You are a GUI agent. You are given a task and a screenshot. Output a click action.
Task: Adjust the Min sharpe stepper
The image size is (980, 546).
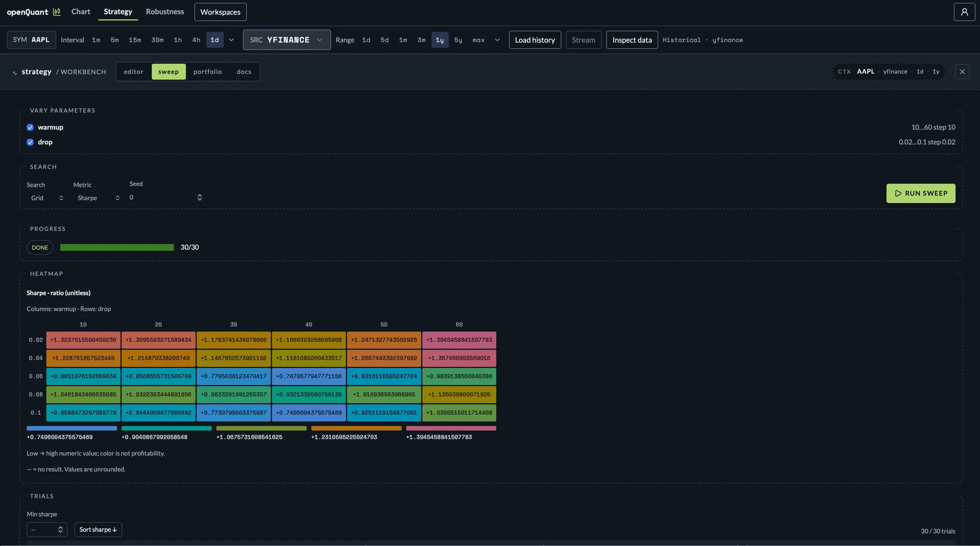tap(60, 529)
